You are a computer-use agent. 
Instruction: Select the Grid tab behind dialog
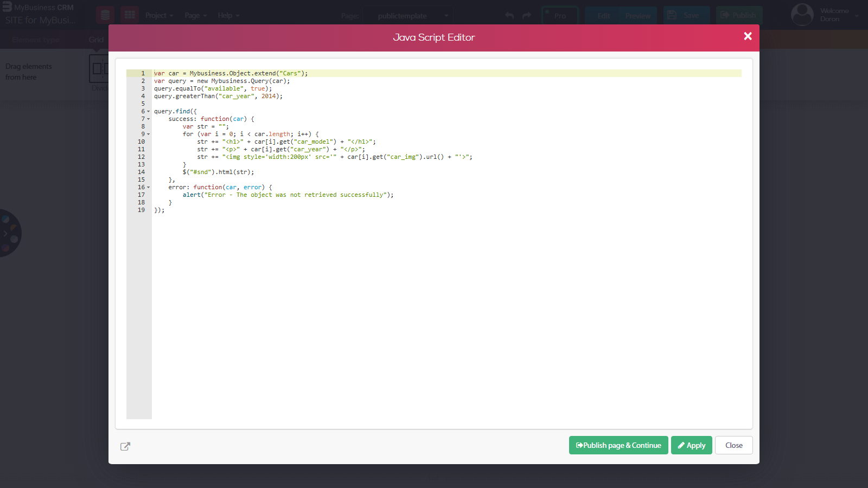[x=96, y=40]
